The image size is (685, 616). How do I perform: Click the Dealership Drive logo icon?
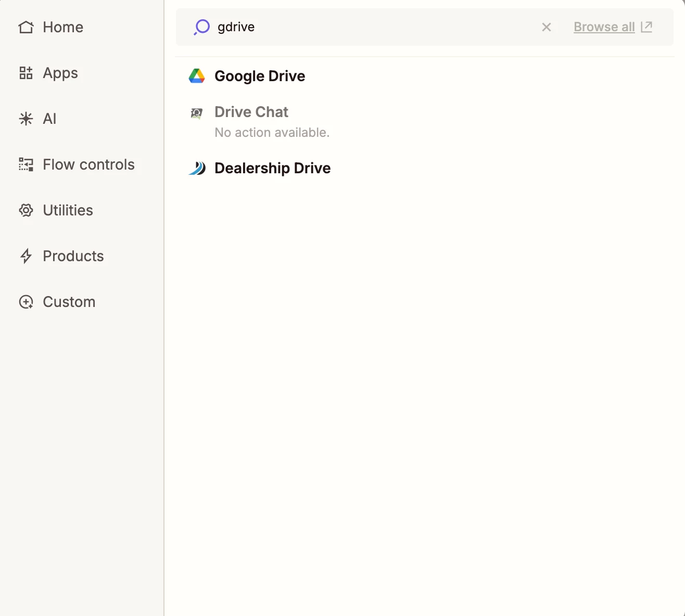pyautogui.click(x=197, y=168)
